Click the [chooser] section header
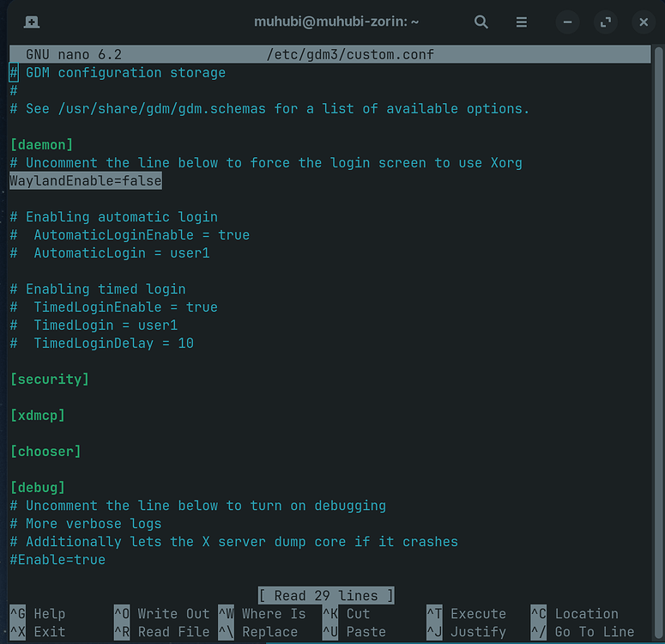 [x=45, y=452]
